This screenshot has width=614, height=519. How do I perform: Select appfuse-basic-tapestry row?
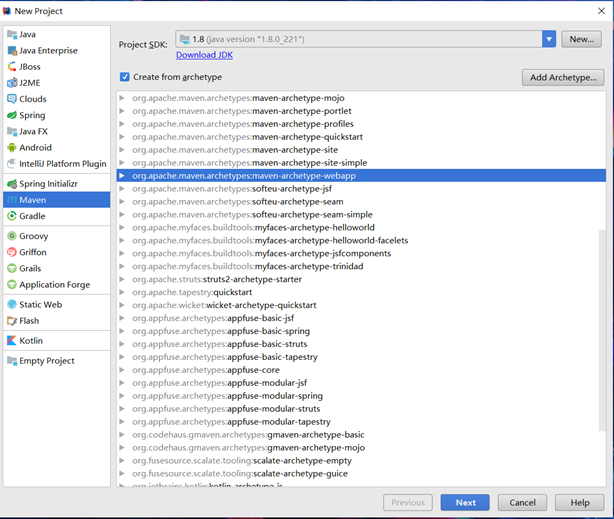pos(361,357)
